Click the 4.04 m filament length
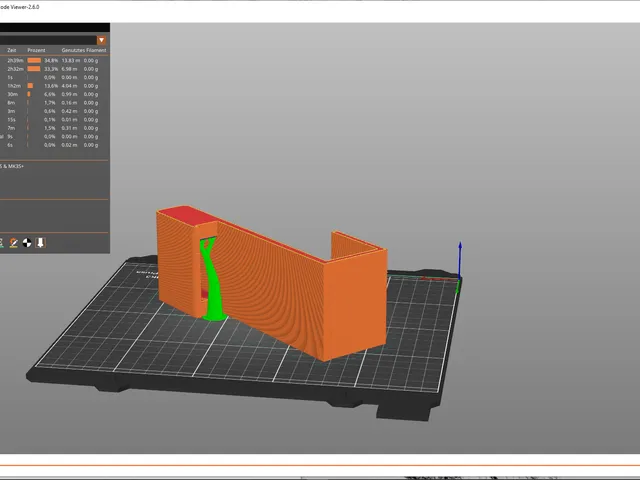 (69, 86)
